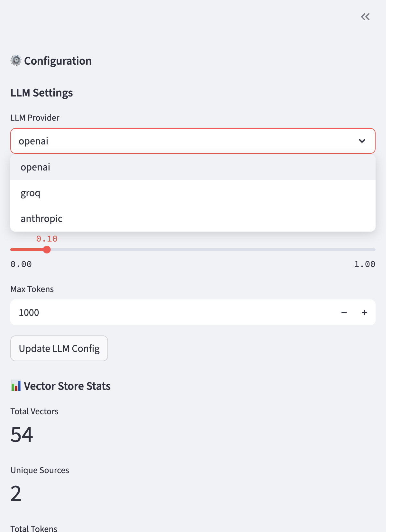Image resolution: width=400 pixels, height=532 pixels.
Task: Close the LLM Provider dropdown using its chevron arrow
Action: [362, 141]
